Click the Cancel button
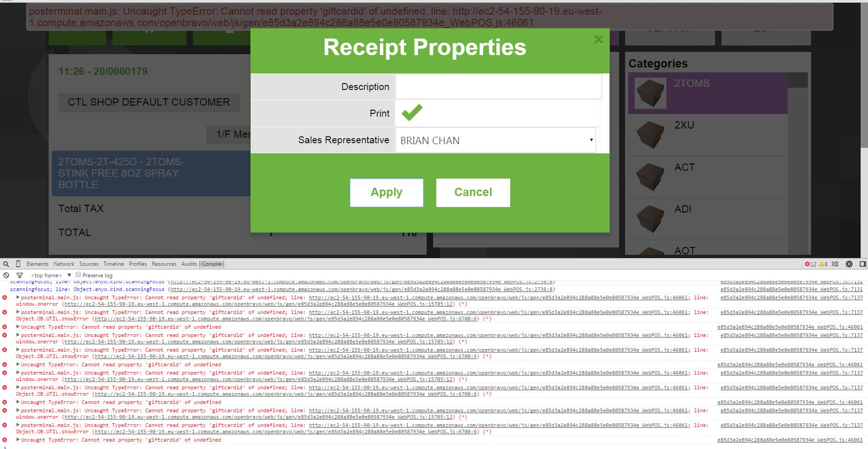 click(x=473, y=192)
